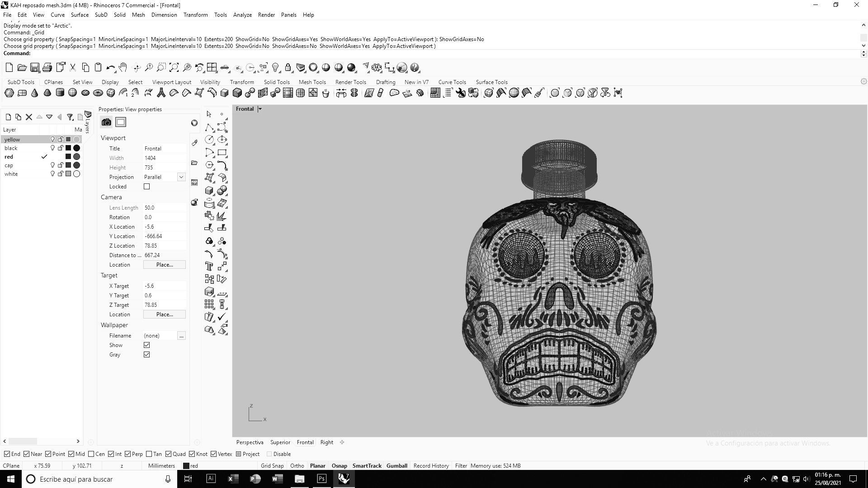Screen dimensions: 868x488
Task: Select the Circle tool in sidebar
Action: tap(209, 140)
